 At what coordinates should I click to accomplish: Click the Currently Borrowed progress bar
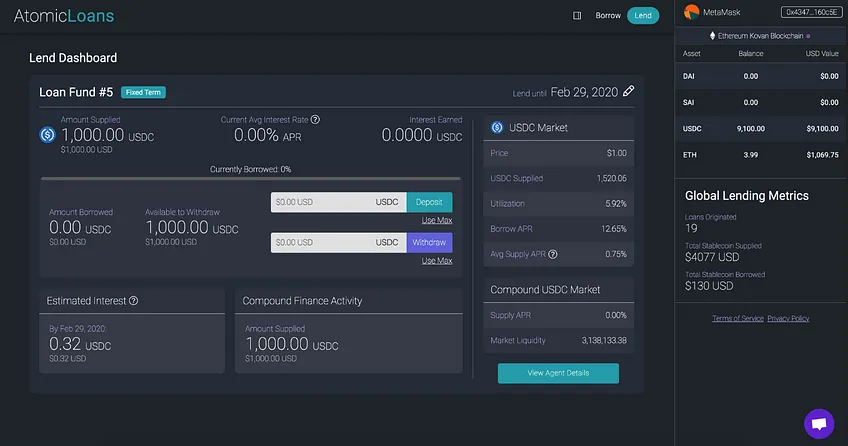(251, 178)
